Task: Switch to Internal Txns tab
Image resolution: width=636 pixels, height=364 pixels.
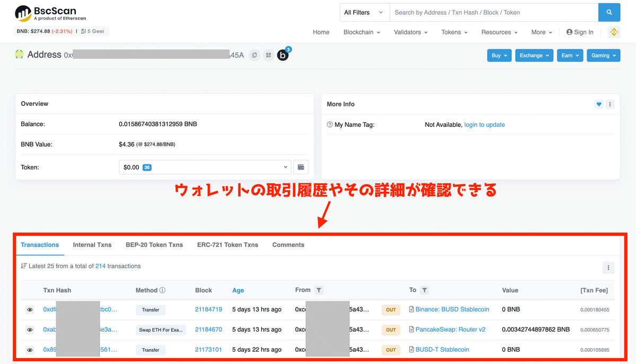Action: [x=92, y=245]
